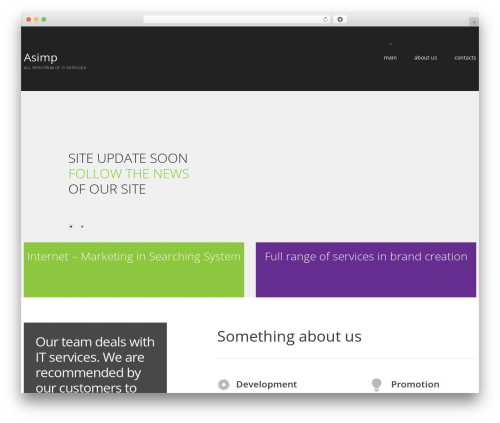Click the Promotion lightbulb icon
Image resolution: width=500 pixels, height=423 pixels.
click(376, 384)
